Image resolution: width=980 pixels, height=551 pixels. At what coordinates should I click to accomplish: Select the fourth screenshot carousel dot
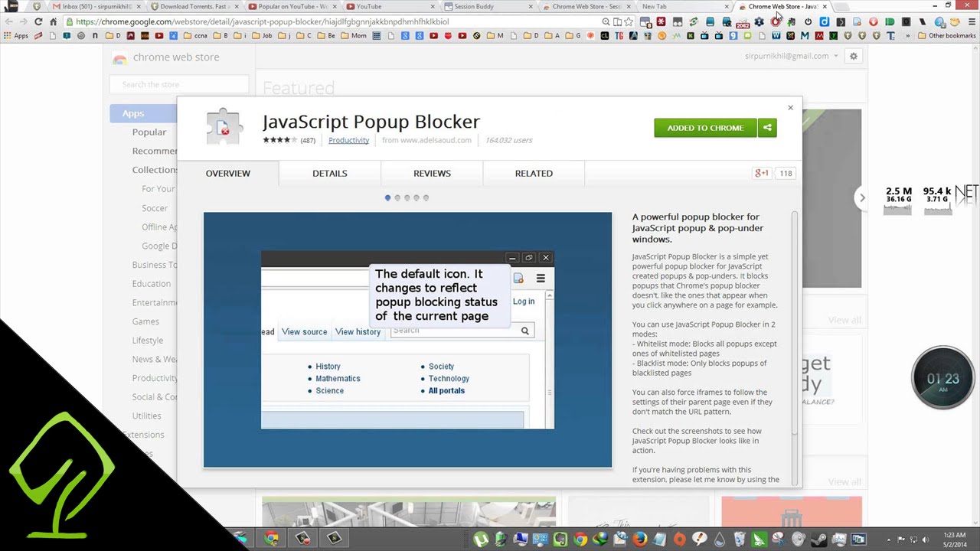(x=416, y=197)
